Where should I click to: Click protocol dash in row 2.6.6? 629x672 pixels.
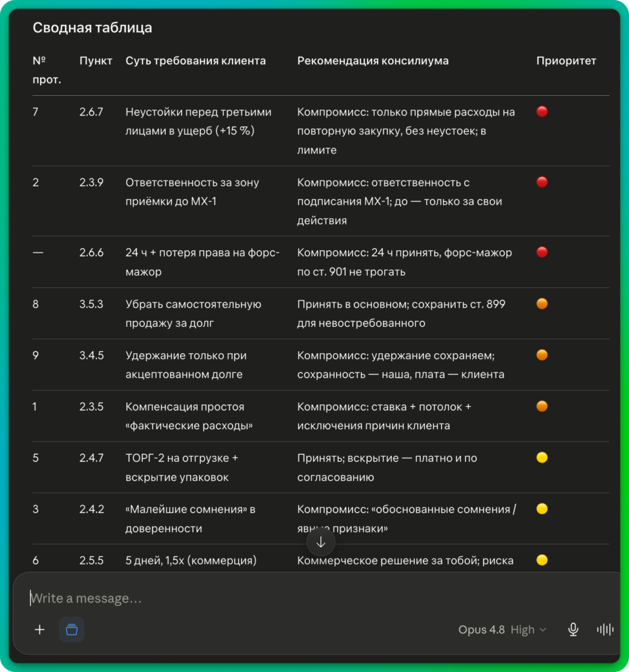[x=37, y=253]
